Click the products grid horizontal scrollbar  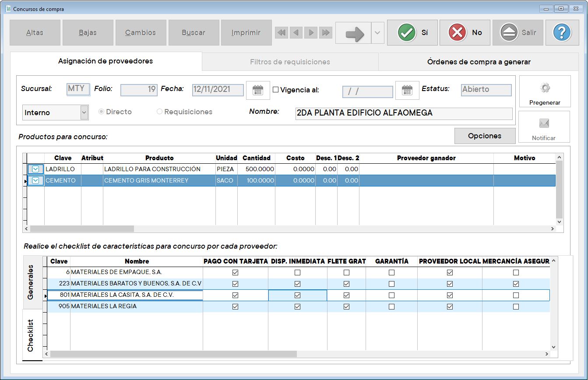point(82,229)
